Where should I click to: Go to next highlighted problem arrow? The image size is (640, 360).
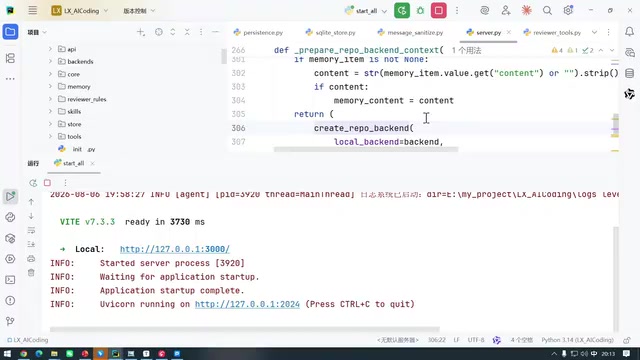(x=612, y=50)
